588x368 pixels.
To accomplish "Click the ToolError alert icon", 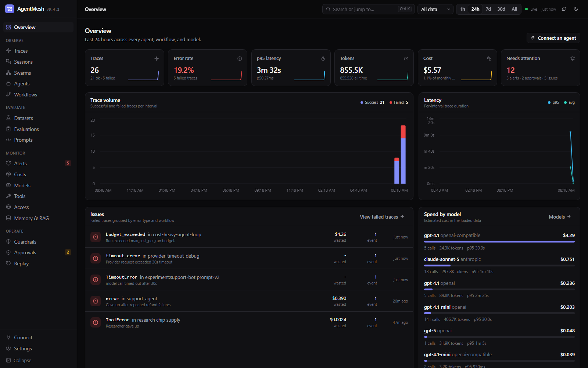I will tap(96, 322).
